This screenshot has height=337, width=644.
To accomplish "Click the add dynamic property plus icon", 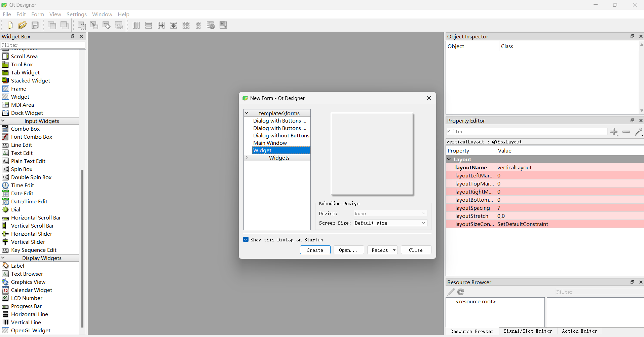I will (x=614, y=132).
